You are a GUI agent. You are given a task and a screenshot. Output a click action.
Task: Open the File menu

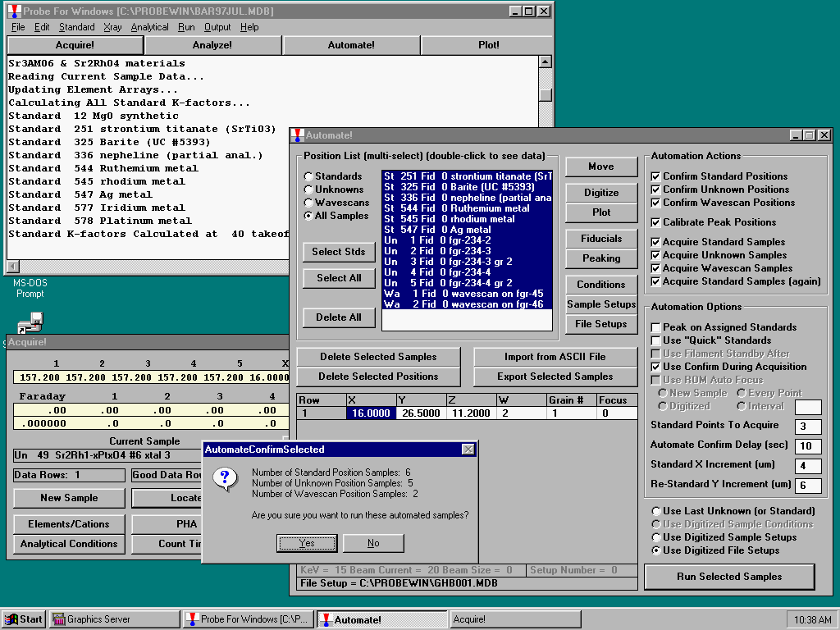pyautogui.click(x=18, y=27)
